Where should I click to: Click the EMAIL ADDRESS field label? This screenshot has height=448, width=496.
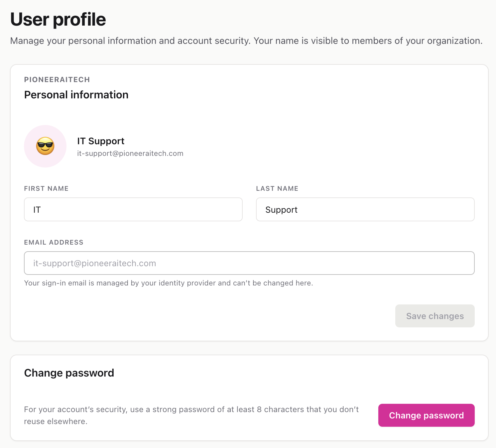pos(54,243)
